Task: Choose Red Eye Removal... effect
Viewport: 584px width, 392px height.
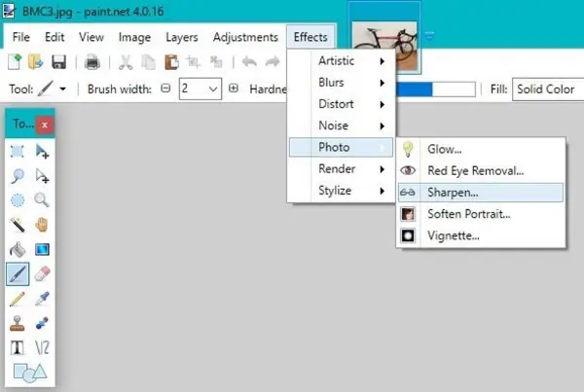Action: tap(481, 171)
